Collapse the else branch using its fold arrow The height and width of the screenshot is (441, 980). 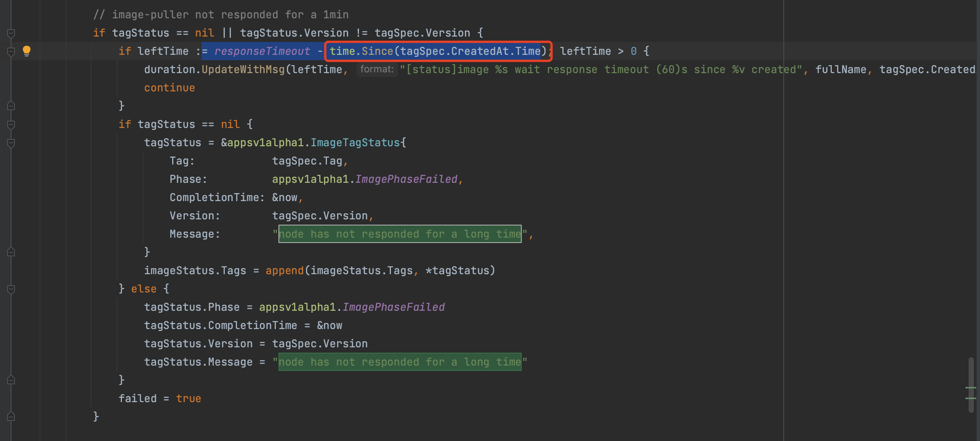pos(10,288)
